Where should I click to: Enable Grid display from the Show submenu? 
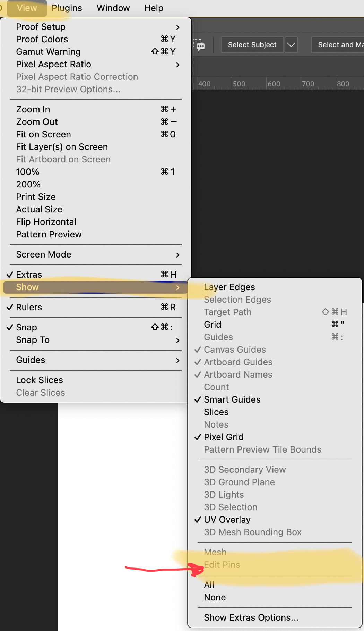tap(213, 324)
